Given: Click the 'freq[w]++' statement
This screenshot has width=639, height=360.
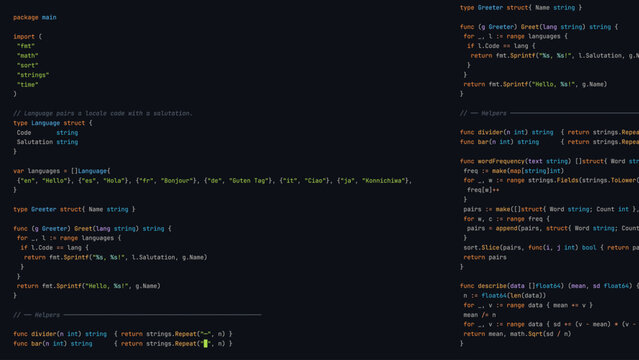Looking at the screenshot, I should pyautogui.click(x=483, y=190).
